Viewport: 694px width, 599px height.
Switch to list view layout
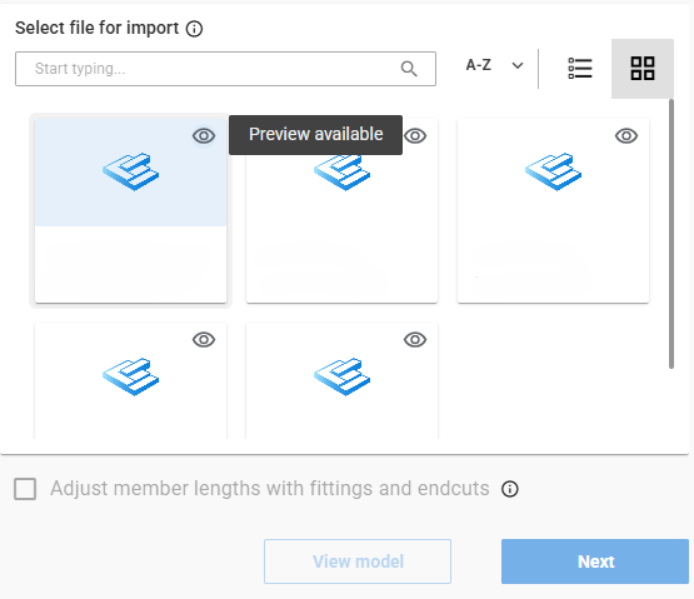tap(580, 68)
